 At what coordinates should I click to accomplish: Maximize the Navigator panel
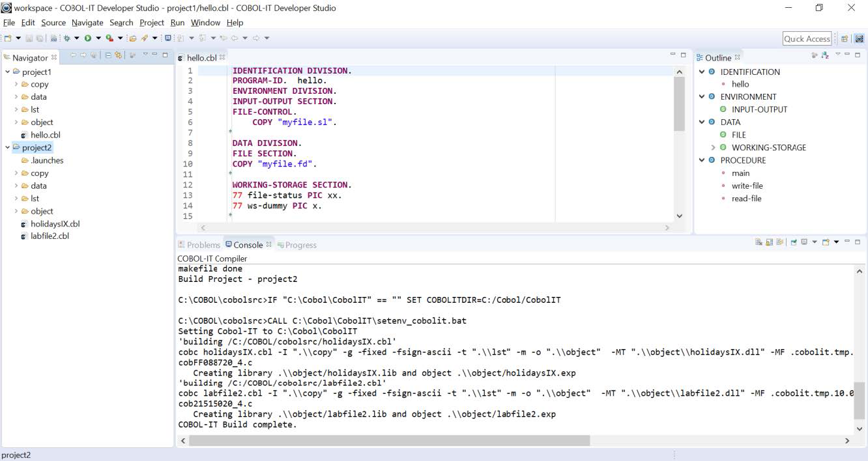click(165, 55)
